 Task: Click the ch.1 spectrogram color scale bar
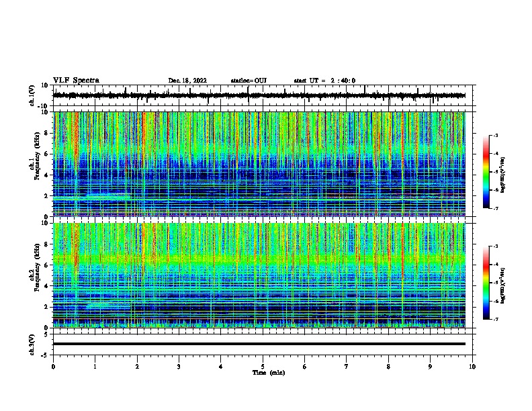coord(486,172)
